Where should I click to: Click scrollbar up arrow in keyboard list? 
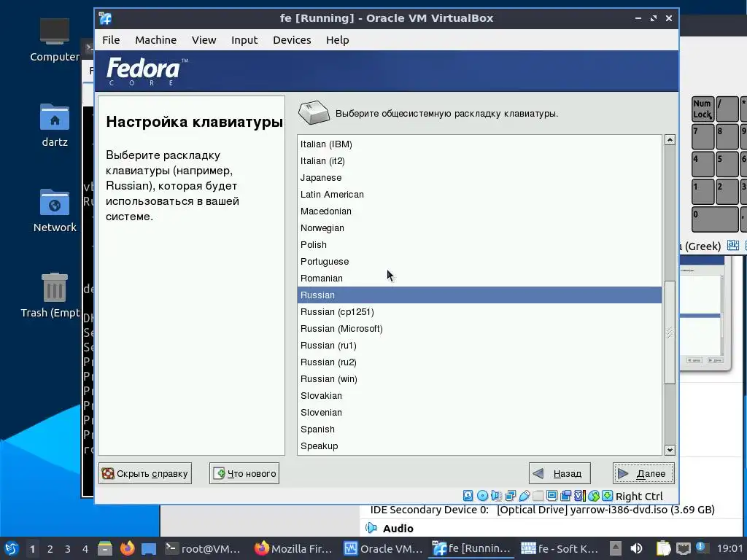point(670,139)
